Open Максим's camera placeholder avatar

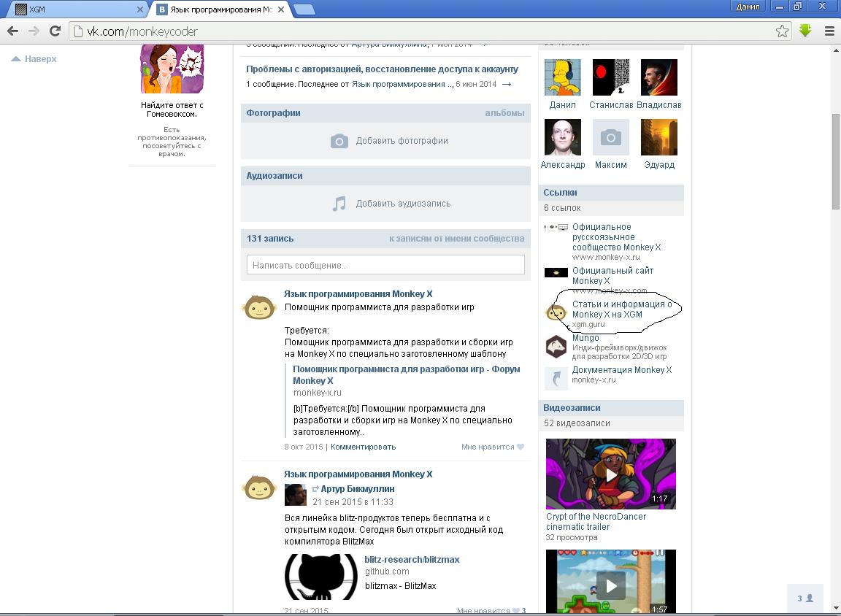point(611,137)
